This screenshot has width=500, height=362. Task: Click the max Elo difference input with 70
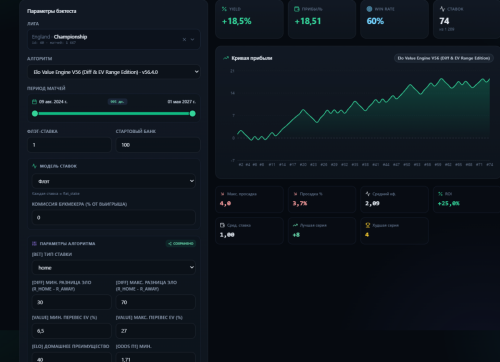156,302
